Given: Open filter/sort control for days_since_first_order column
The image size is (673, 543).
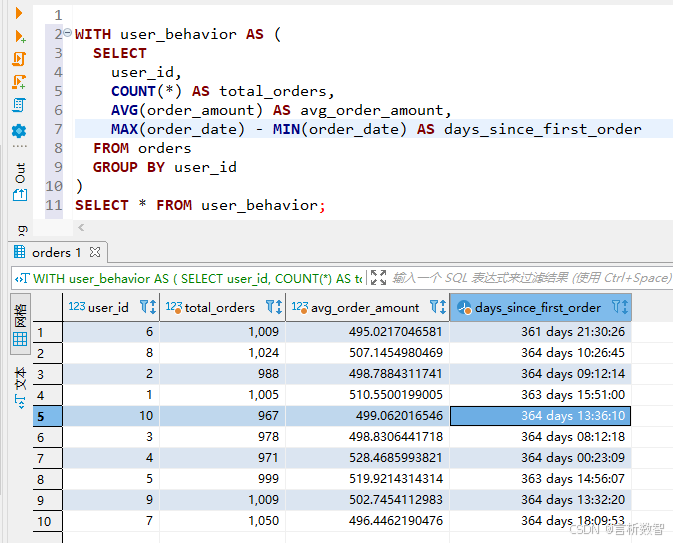Looking at the screenshot, I should point(620,307).
